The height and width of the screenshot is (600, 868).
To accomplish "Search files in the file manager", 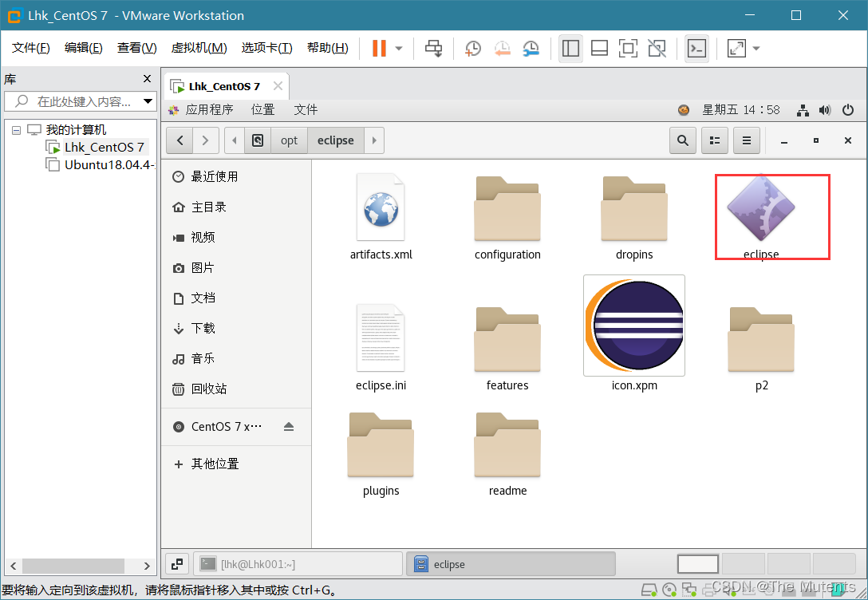I will tap(683, 140).
